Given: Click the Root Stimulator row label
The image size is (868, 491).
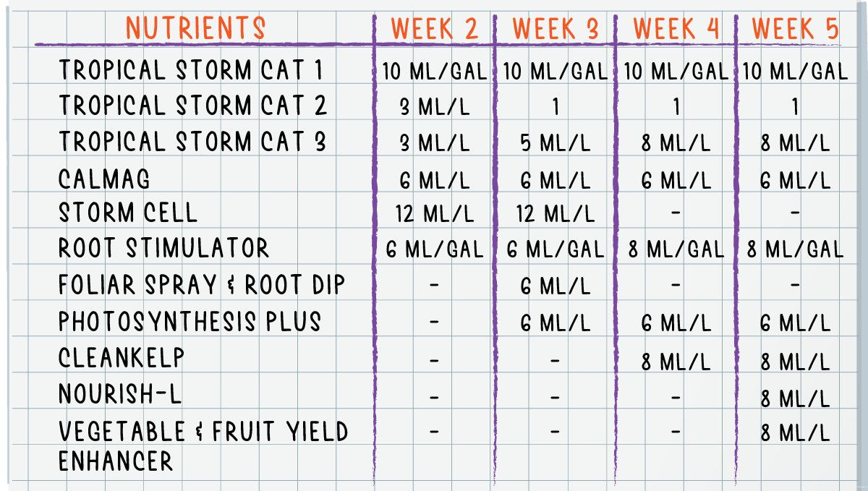Looking at the screenshot, I should tap(163, 249).
